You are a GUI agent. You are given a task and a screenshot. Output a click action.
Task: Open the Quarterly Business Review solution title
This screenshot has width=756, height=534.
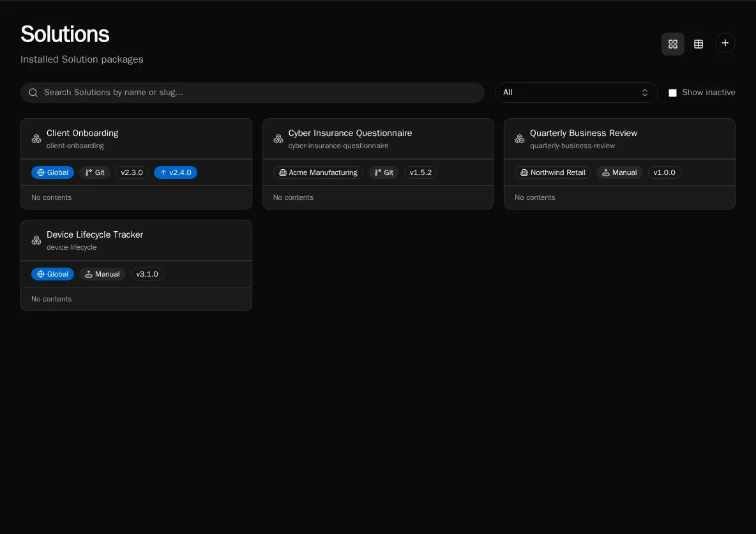584,133
